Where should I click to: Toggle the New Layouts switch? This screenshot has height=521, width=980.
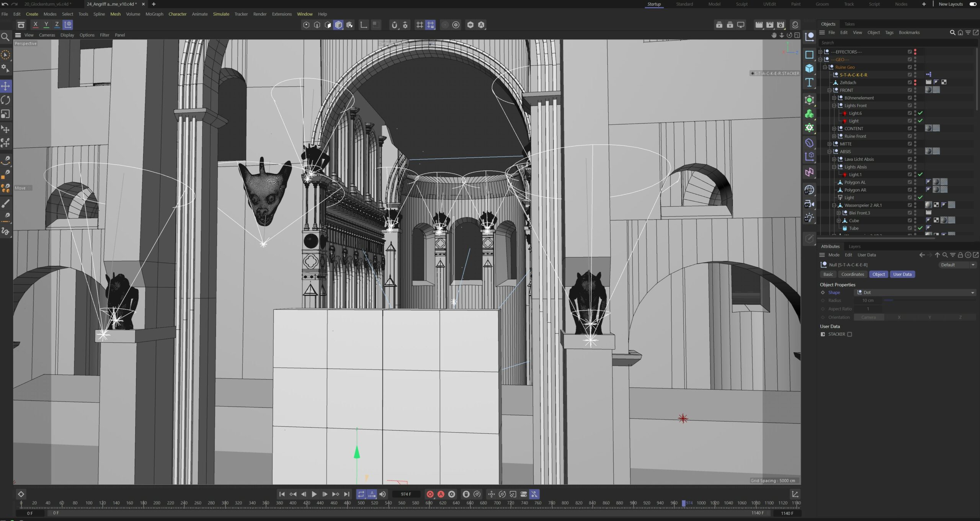tap(972, 4)
